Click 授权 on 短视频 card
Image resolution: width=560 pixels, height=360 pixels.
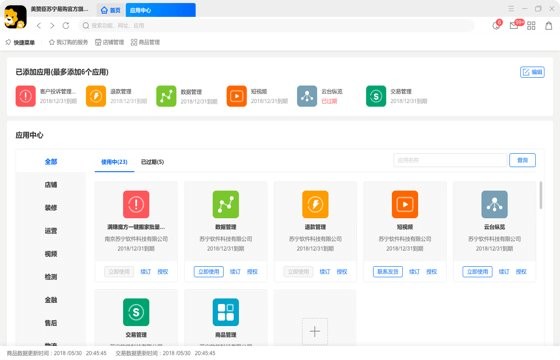point(431,272)
